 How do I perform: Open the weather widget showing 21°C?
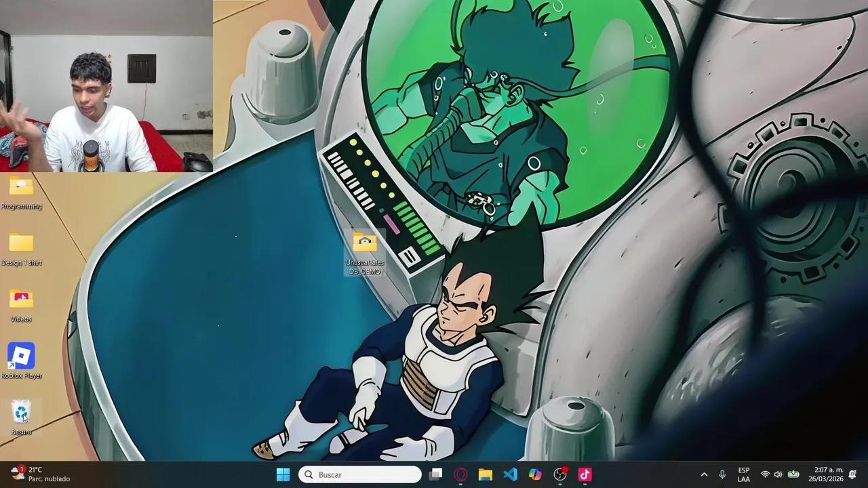click(41, 474)
